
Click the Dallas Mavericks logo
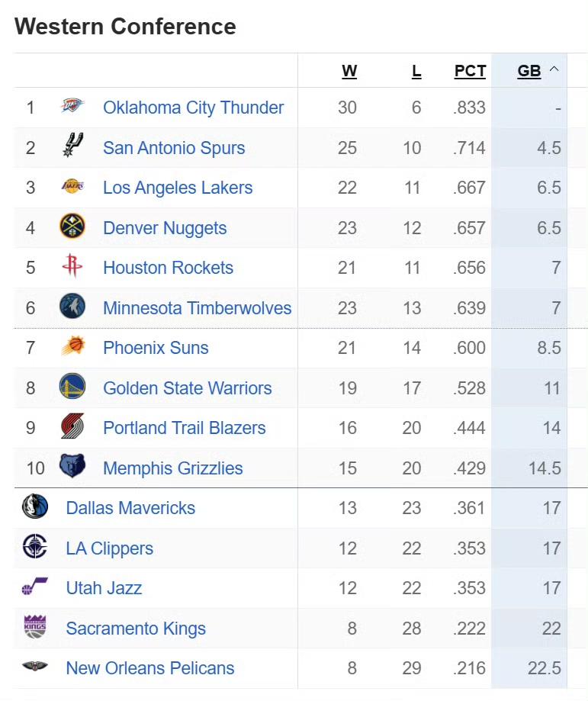tap(35, 507)
